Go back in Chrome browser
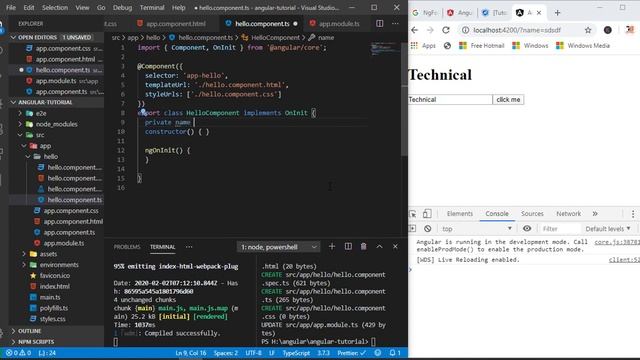Screen dimensions: 640x360 414,30
